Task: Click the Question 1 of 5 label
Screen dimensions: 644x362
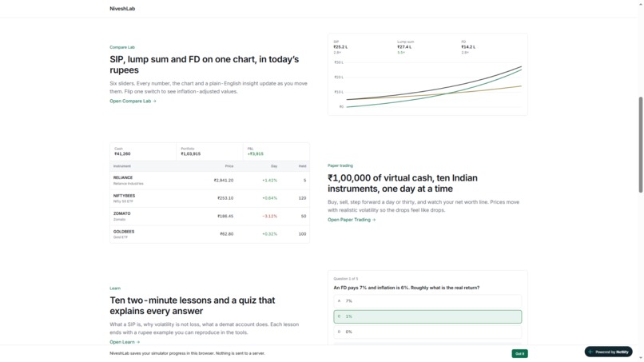Action: [x=346, y=279]
